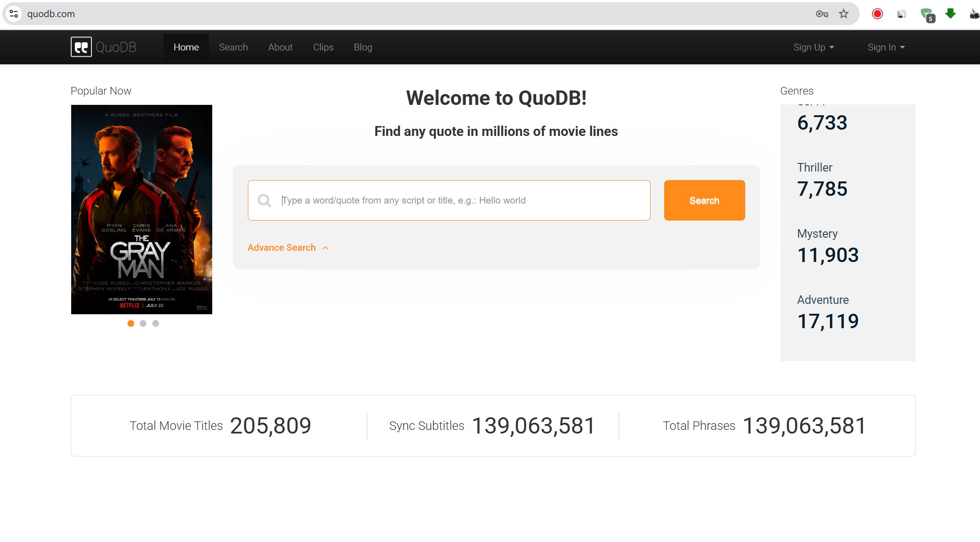The width and height of the screenshot is (980, 542).
Task: Expand the Sign In dropdown
Action: point(886,47)
